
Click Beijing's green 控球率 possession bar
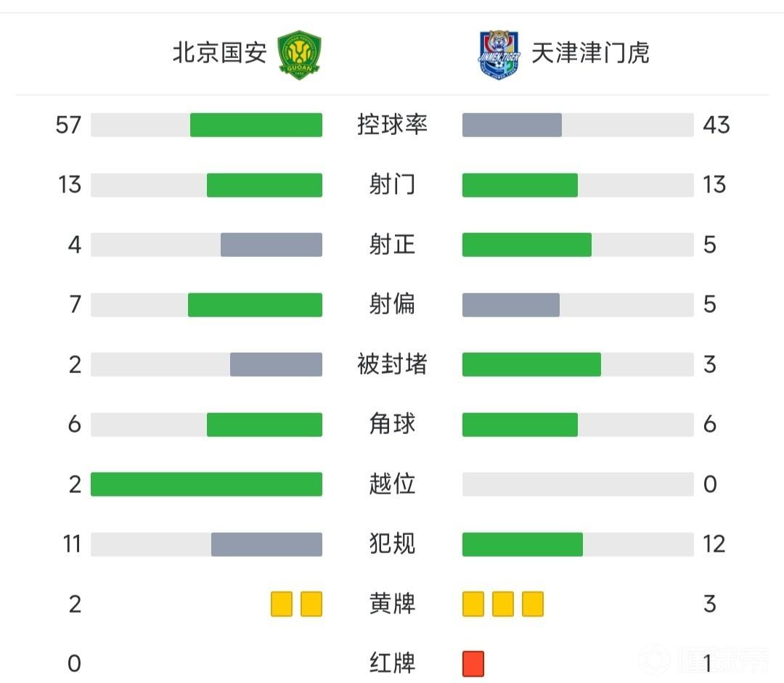[x=256, y=125]
